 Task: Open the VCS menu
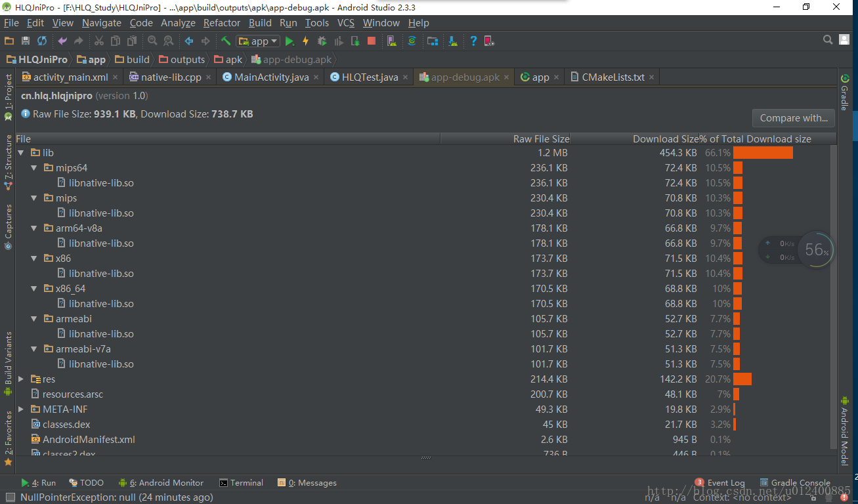[x=346, y=22]
